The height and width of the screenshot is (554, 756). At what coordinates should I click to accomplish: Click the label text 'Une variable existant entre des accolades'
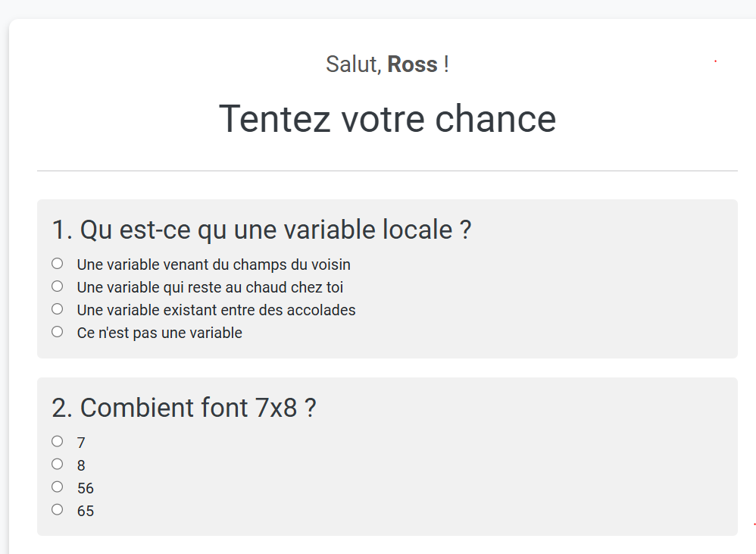pyautogui.click(x=216, y=310)
